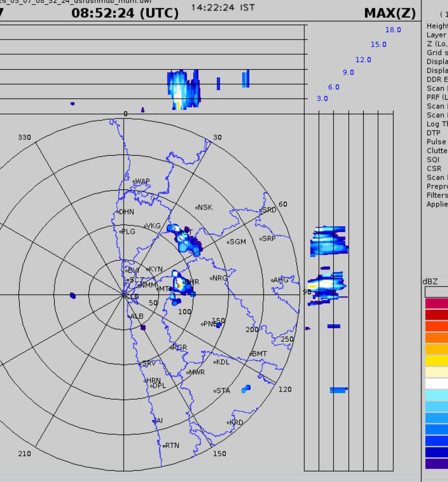Click the 200 range ring label
Screen dimensions: 448x482
click(x=252, y=329)
